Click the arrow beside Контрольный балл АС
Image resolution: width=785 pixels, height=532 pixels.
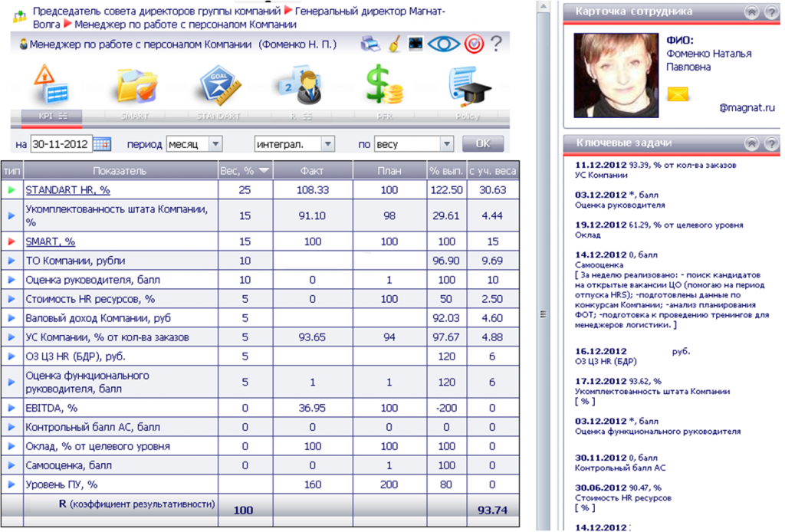pos(11,427)
